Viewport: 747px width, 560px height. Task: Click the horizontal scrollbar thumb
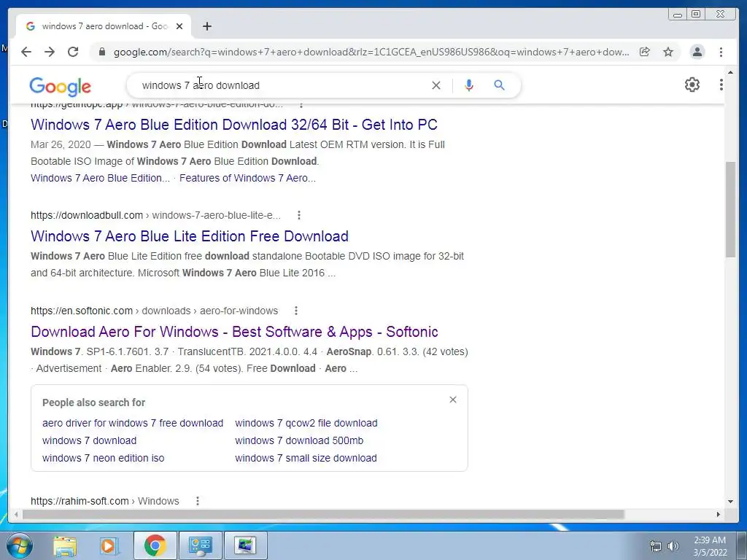(x=323, y=514)
